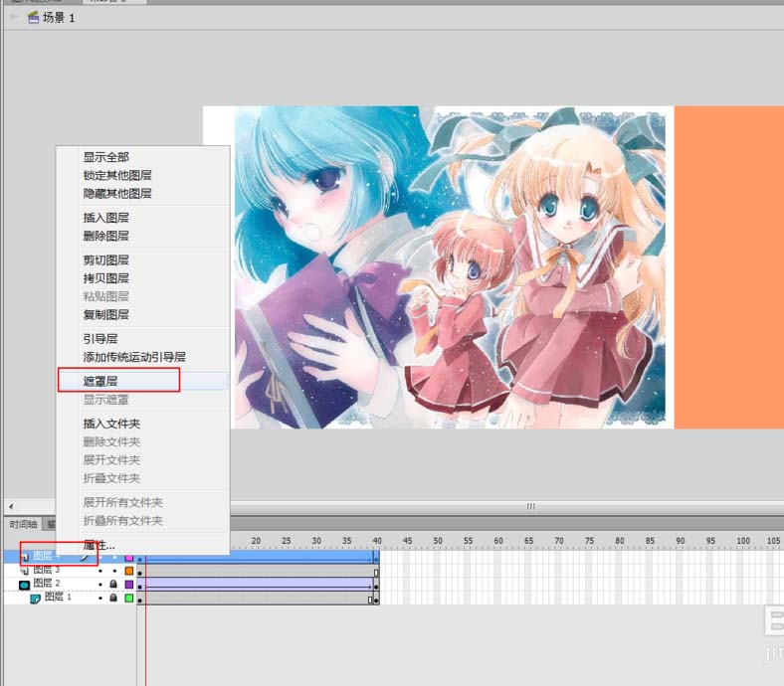Viewport: 784px width, 686px height.
Task: Click the green outline swatch of 图层 1
Action: (x=129, y=599)
